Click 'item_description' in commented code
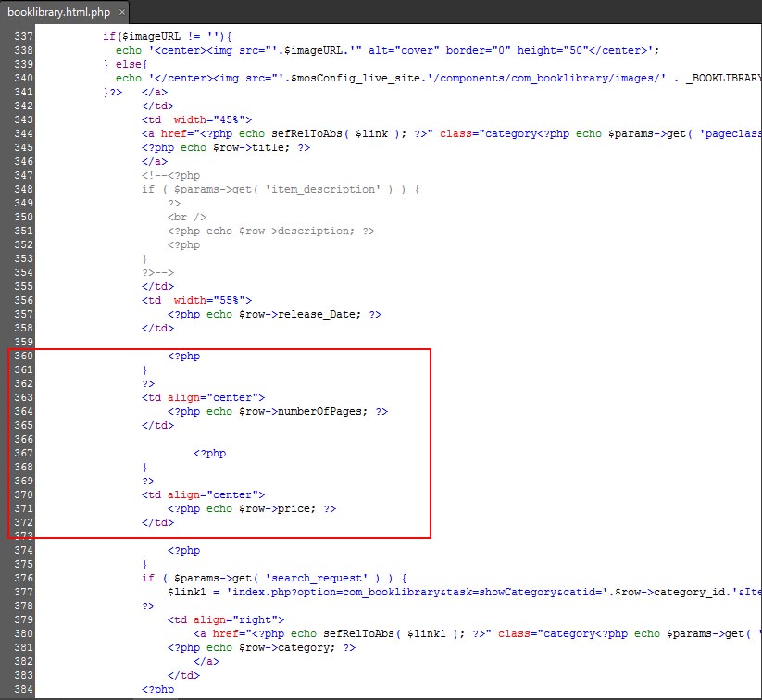 [323, 189]
